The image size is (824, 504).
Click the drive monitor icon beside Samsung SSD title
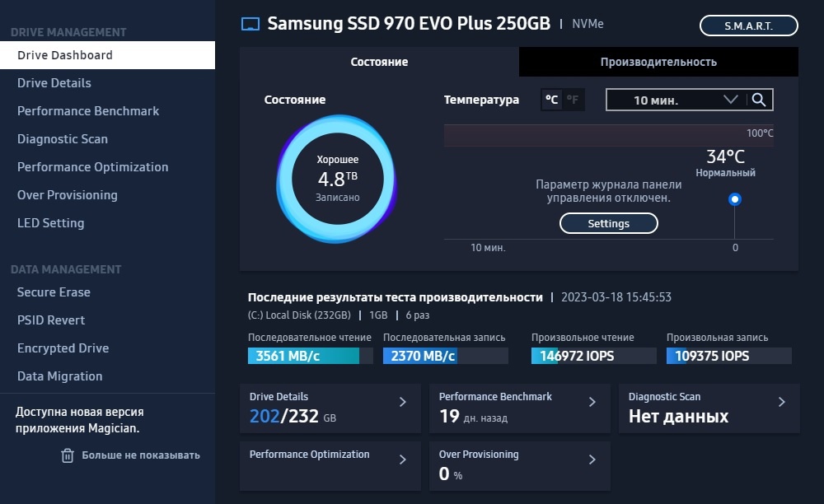250,24
